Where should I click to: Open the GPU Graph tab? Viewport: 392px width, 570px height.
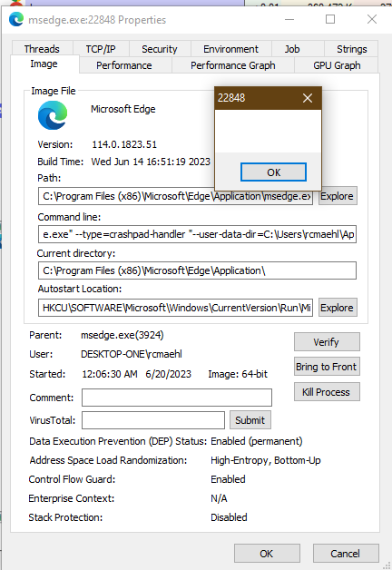point(337,65)
